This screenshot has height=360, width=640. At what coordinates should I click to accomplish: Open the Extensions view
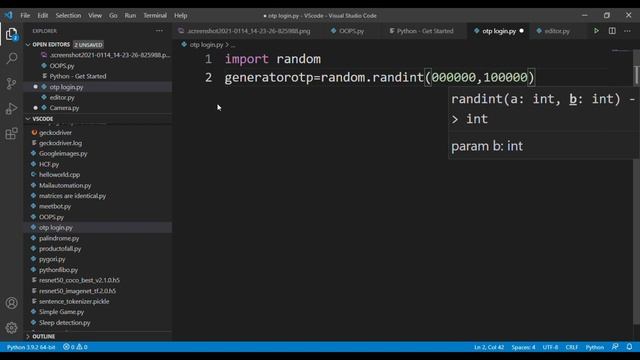pyautogui.click(x=11, y=133)
